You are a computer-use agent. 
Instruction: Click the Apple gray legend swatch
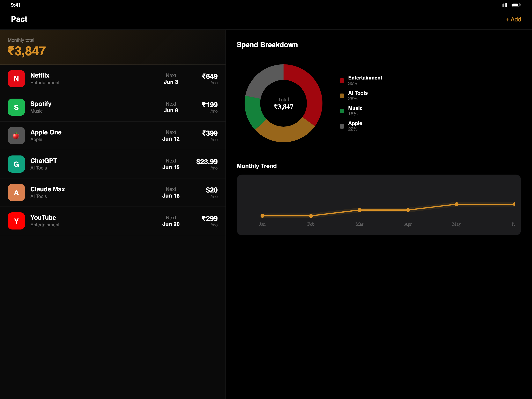[x=342, y=126]
